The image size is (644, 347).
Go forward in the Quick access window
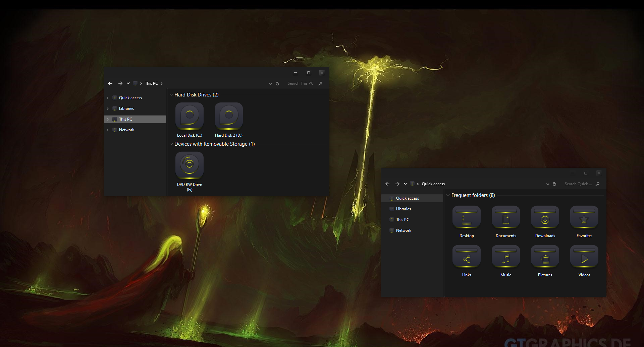tap(397, 184)
